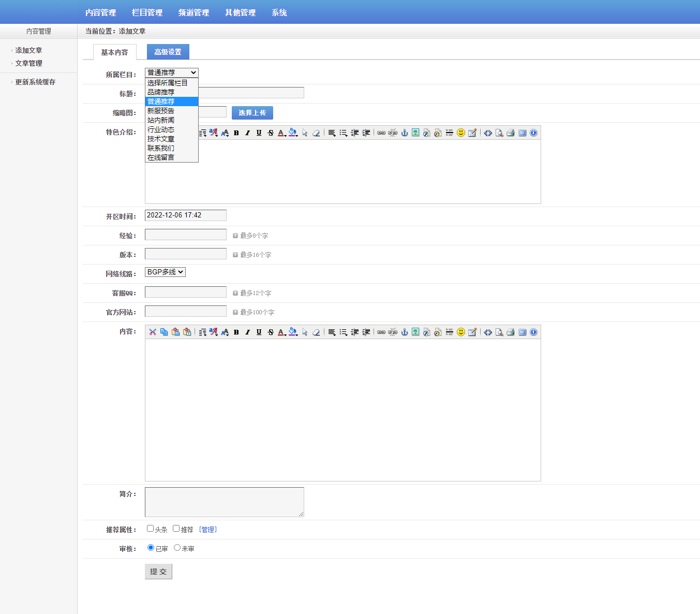Click the 选择上传 button
The image size is (700, 614).
pyautogui.click(x=252, y=113)
